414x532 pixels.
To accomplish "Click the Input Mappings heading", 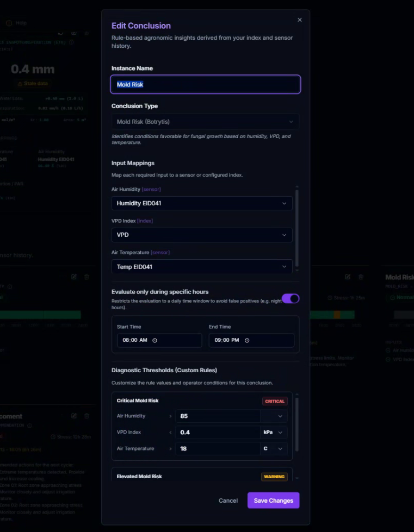I will (x=133, y=163).
